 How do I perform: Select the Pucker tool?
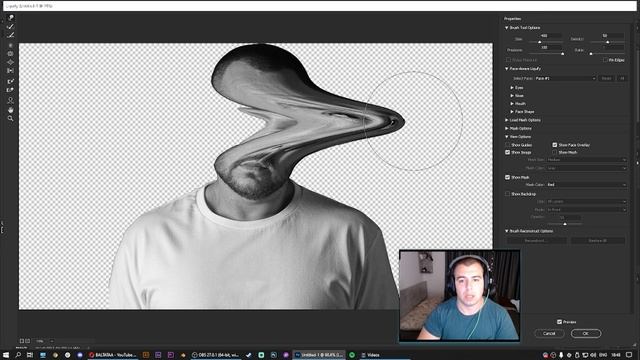pos(11,53)
